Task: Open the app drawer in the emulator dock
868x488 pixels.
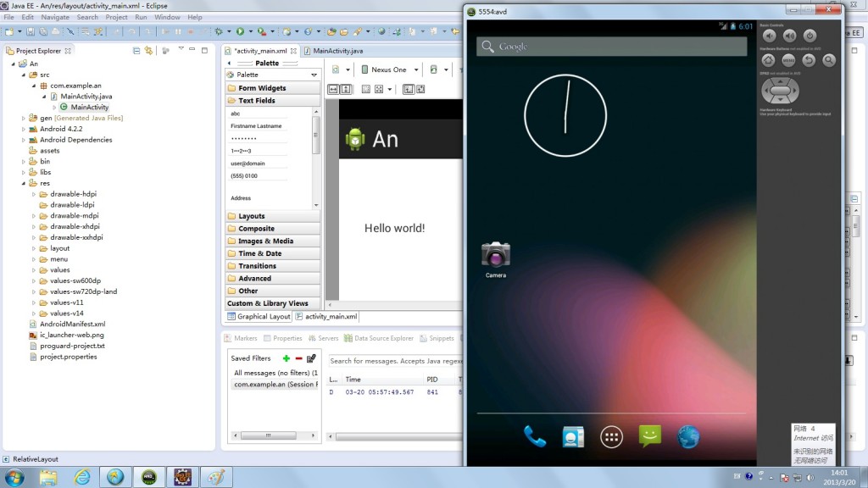Action: click(611, 436)
